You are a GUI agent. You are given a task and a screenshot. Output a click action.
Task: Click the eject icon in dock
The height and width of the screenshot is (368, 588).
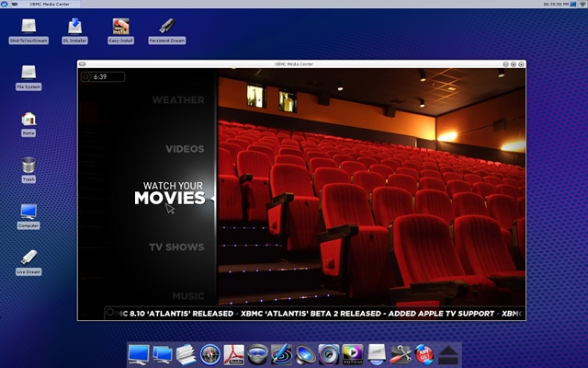click(x=447, y=355)
